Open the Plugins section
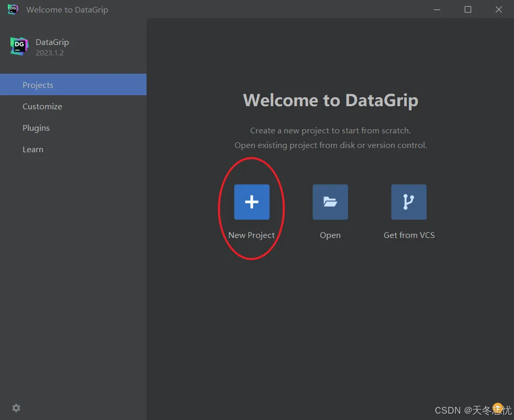Viewport: 514px width, 420px height. pyautogui.click(x=36, y=128)
